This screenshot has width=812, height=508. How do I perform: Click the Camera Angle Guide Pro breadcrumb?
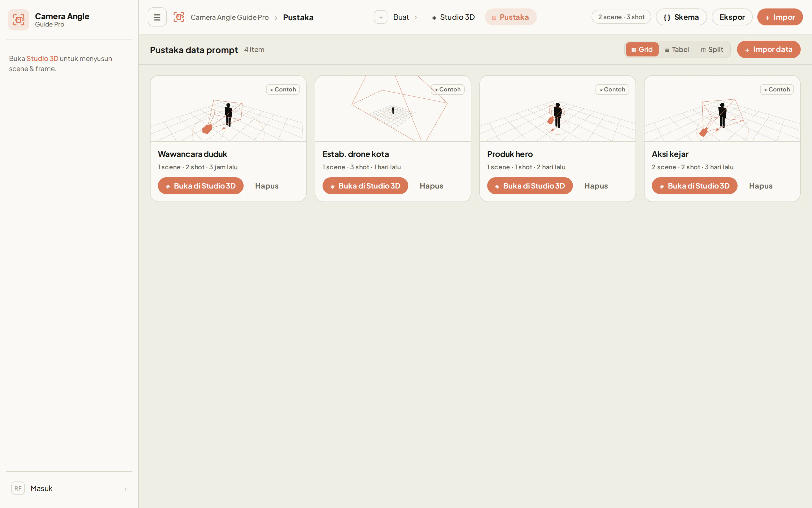pos(230,17)
